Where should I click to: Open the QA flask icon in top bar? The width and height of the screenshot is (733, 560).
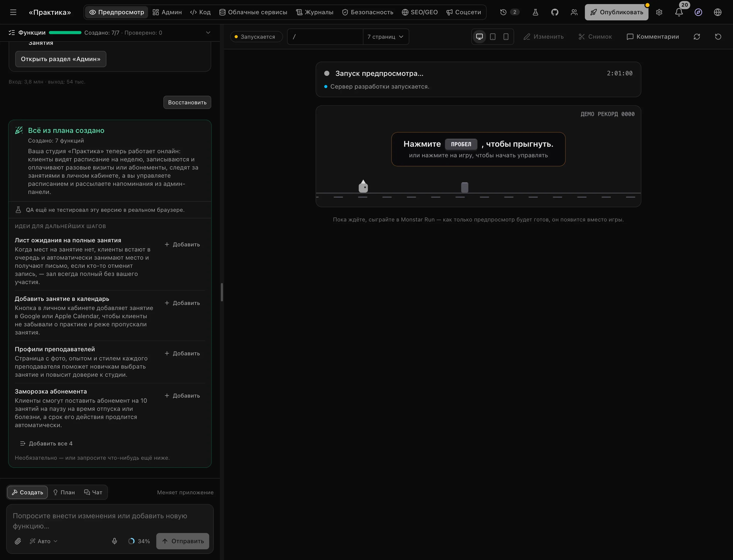[x=535, y=12]
